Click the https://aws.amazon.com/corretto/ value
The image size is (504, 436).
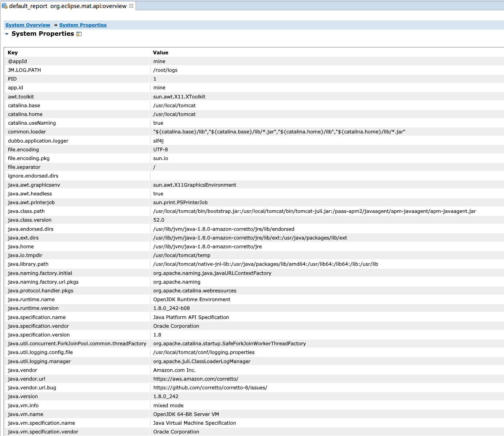click(x=196, y=379)
